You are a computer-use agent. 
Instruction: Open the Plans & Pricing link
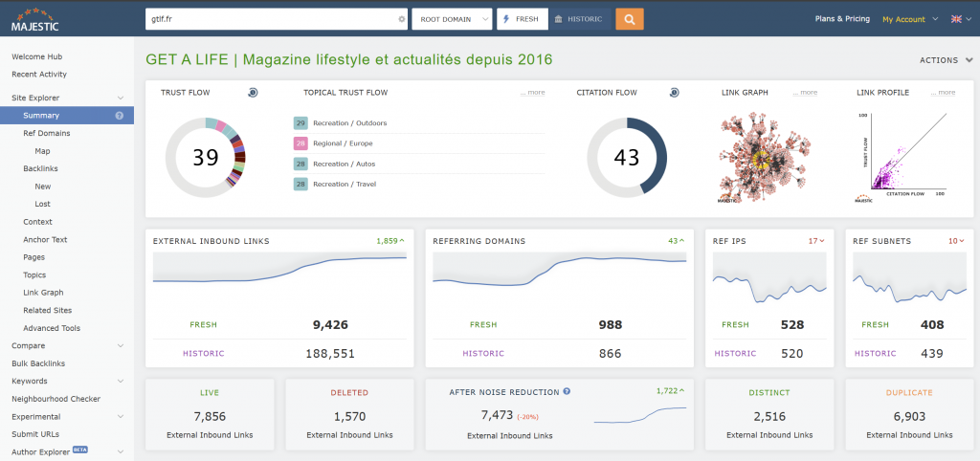point(842,19)
